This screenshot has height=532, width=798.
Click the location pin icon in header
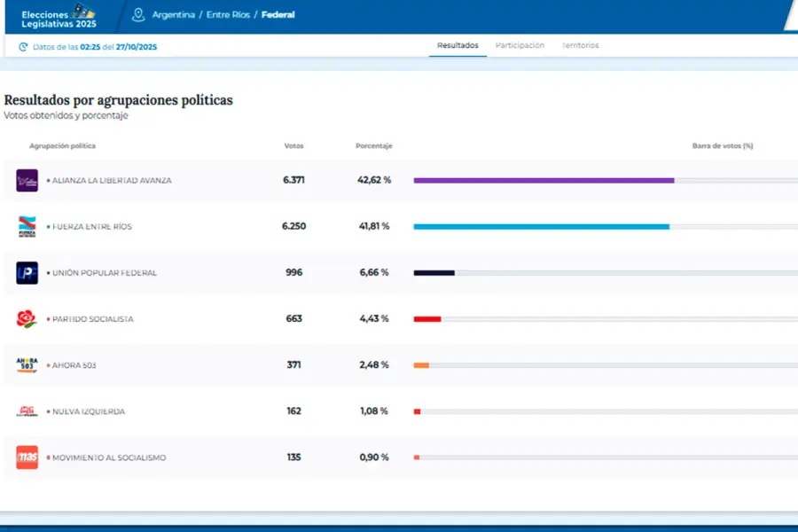pyautogui.click(x=137, y=15)
